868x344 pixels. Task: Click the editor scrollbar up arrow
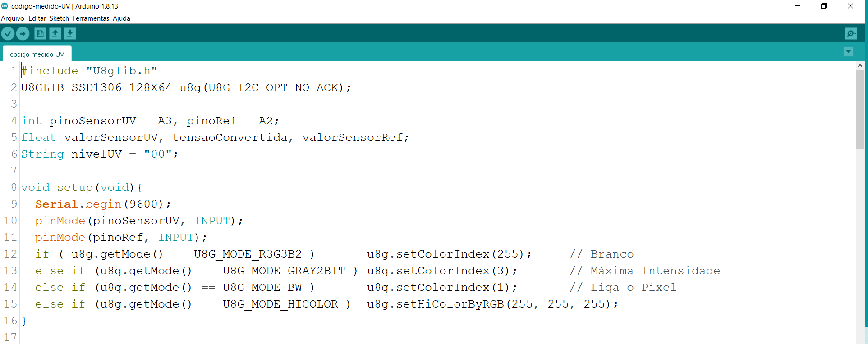[x=860, y=66]
